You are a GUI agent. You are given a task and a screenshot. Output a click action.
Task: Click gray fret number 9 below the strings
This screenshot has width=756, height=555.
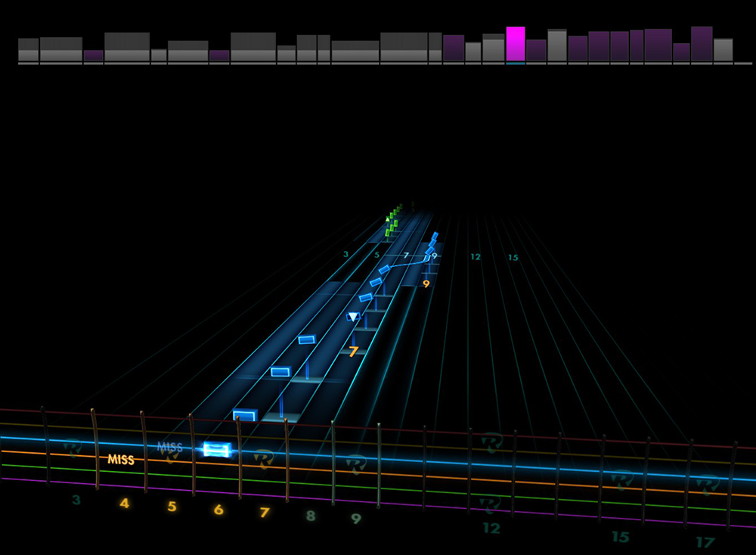356,519
